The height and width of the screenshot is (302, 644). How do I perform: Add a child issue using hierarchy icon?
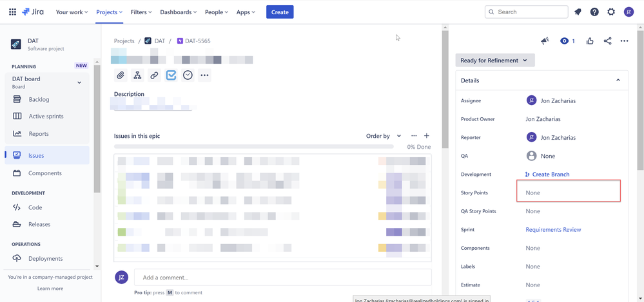tap(137, 75)
